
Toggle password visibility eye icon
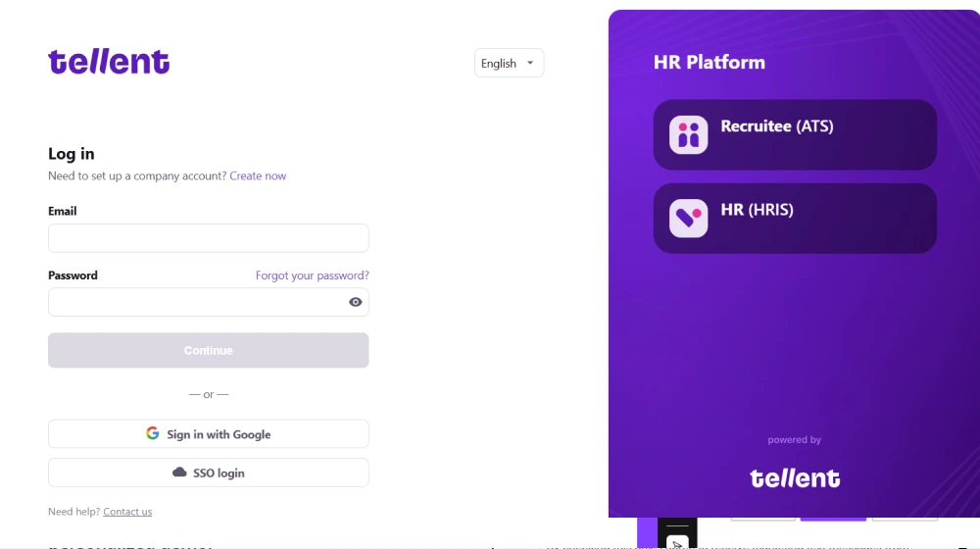pos(355,302)
